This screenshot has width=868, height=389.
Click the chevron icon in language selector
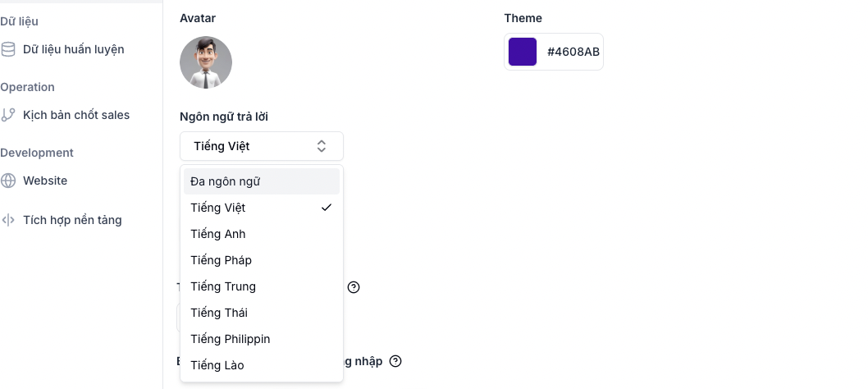point(322,146)
